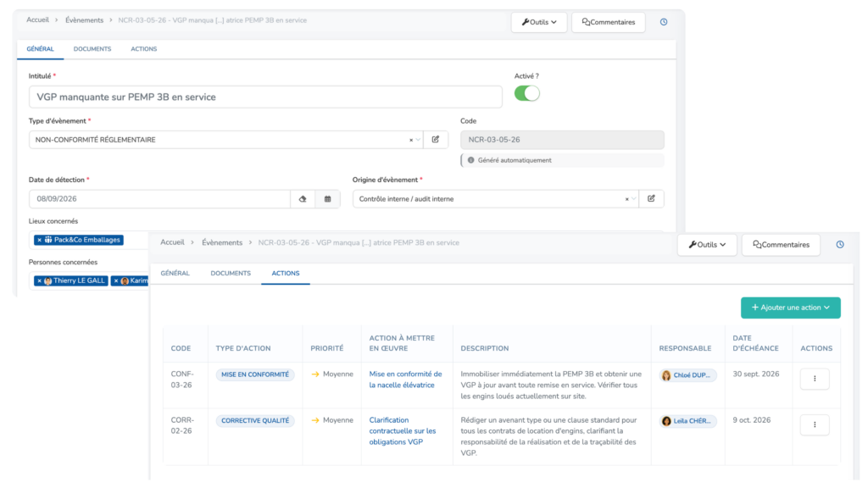Open row menu for CONF-03-26 action
This screenshot has height=488, width=868.
pyautogui.click(x=815, y=379)
